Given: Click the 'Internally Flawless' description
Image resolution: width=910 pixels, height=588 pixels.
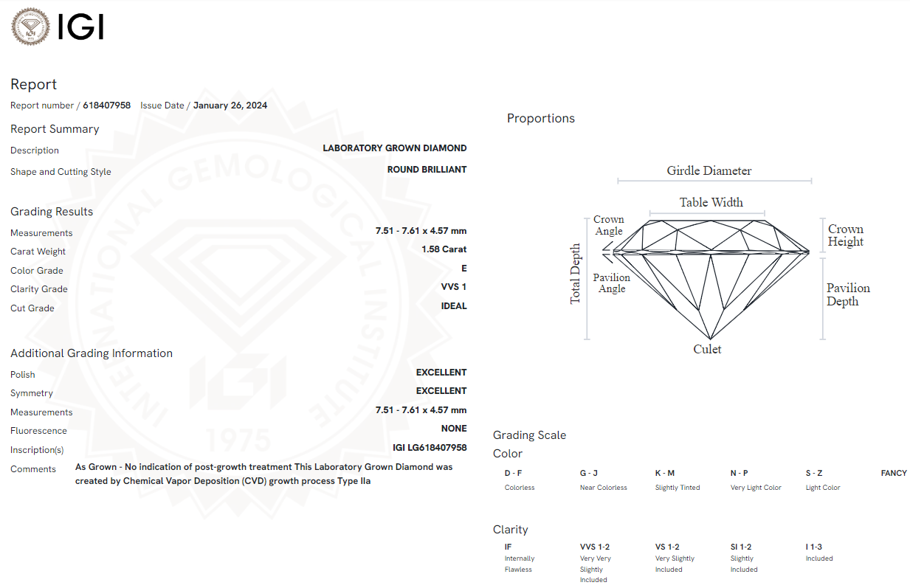Looking at the screenshot, I should point(520,564).
